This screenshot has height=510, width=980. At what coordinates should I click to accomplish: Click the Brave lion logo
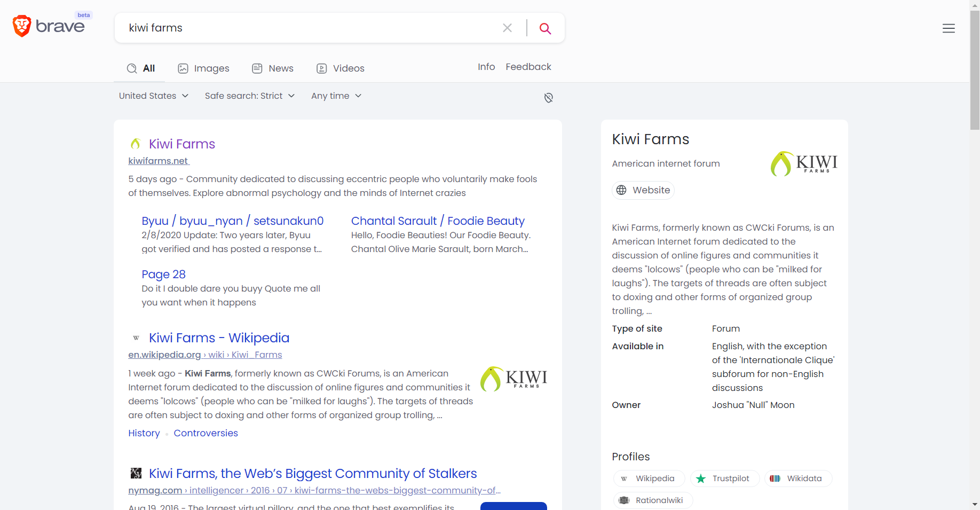click(22, 26)
